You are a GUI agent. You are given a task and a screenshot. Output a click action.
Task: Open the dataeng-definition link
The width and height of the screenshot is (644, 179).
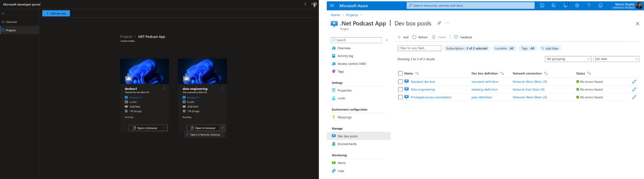pos(484,89)
